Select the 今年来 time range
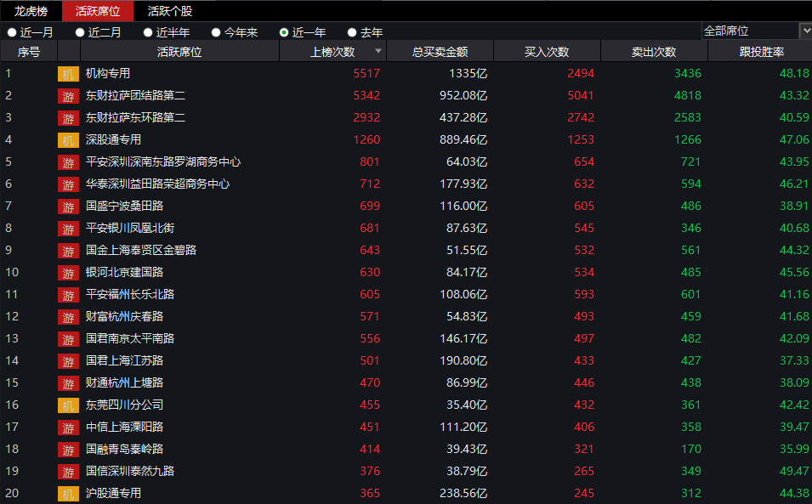This screenshot has height=504, width=812. (235, 32)
